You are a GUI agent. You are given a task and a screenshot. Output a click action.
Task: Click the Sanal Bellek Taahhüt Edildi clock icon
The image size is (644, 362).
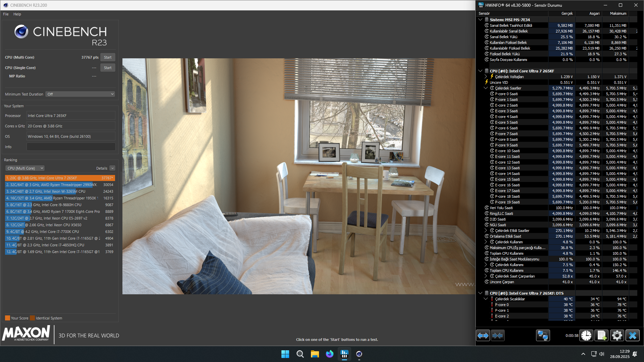click(x=487, y=25)
